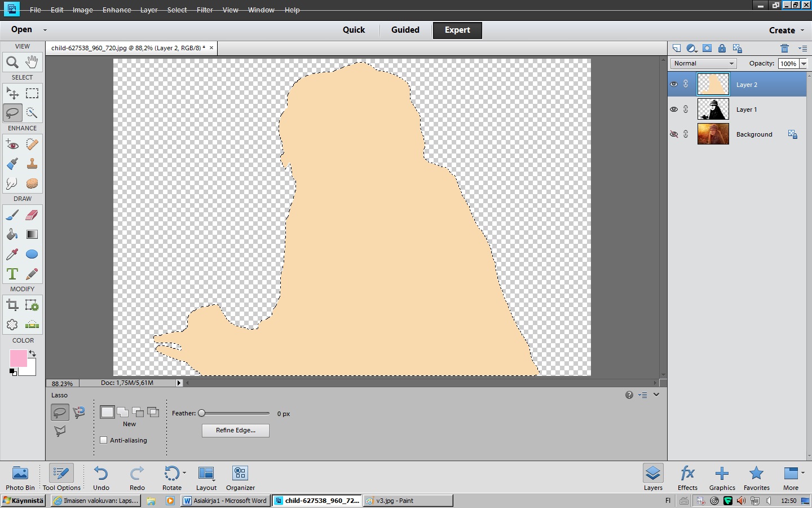Switch to Guided mode tab

pos(405,30)
